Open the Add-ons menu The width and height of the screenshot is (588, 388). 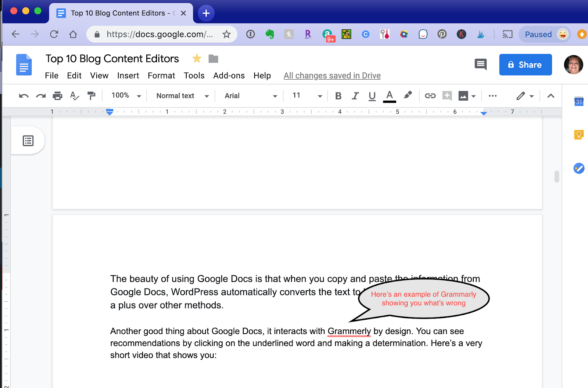229,76
